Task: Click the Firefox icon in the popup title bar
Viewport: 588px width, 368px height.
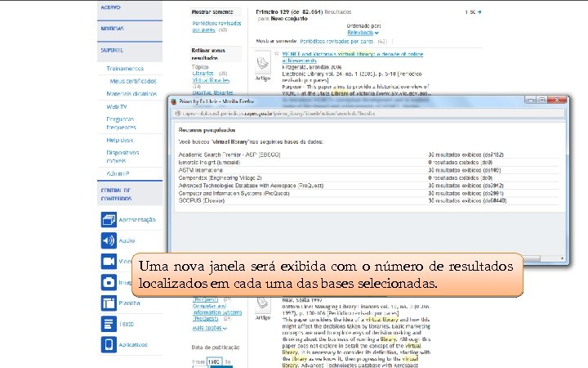Action: tap(174, 101)
